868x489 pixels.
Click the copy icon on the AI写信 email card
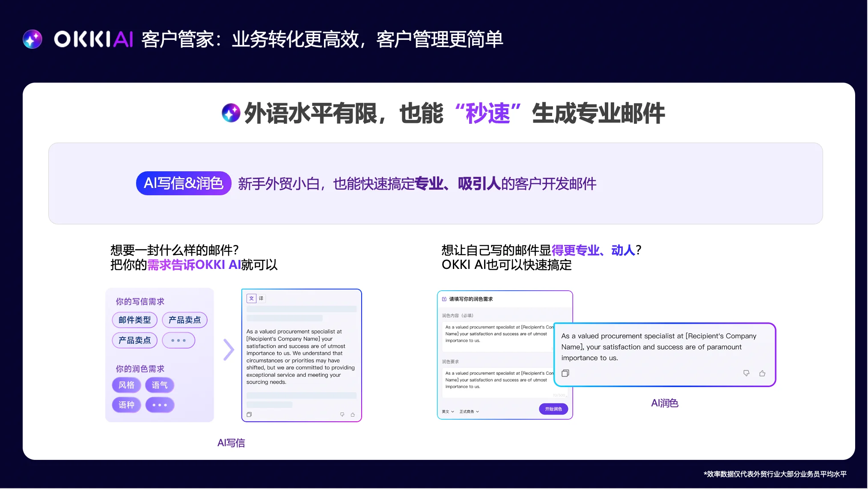point(250,414)
